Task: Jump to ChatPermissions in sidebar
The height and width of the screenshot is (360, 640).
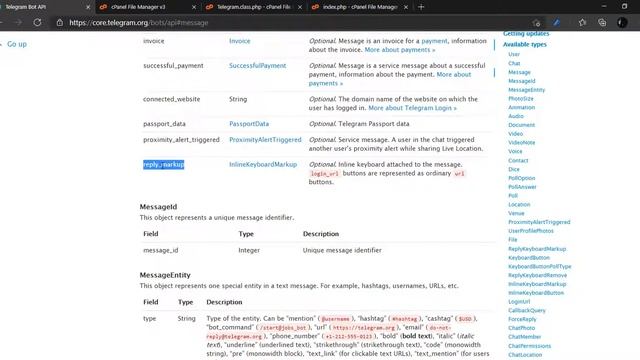Action: click(529, 346)
